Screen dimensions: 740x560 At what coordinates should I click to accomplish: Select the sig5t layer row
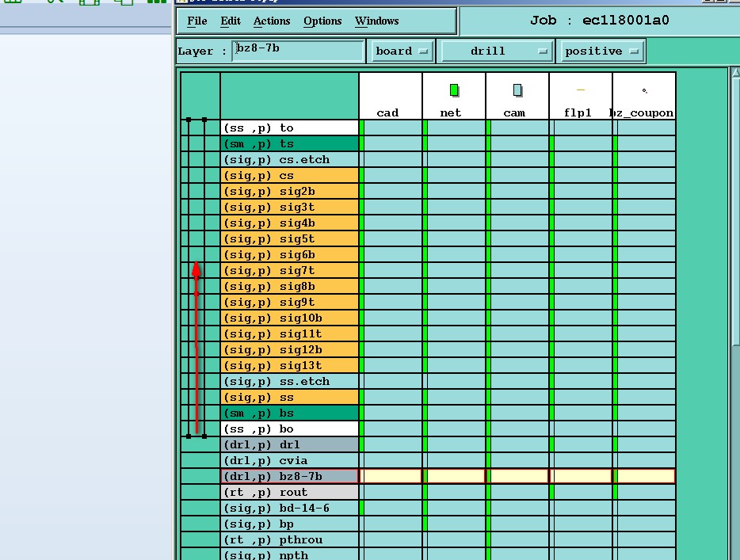pos(289,238)
